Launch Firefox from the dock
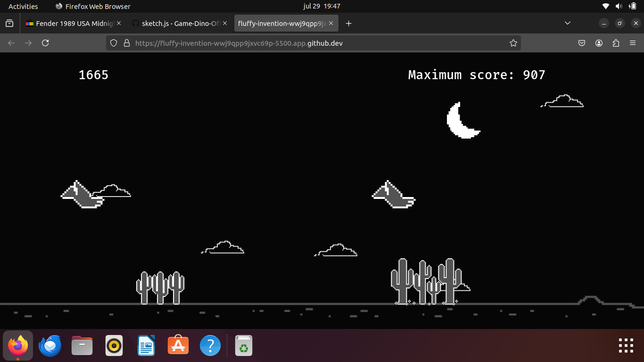The width and height of the screenshot is (644, 362). (x=18, y=346)
